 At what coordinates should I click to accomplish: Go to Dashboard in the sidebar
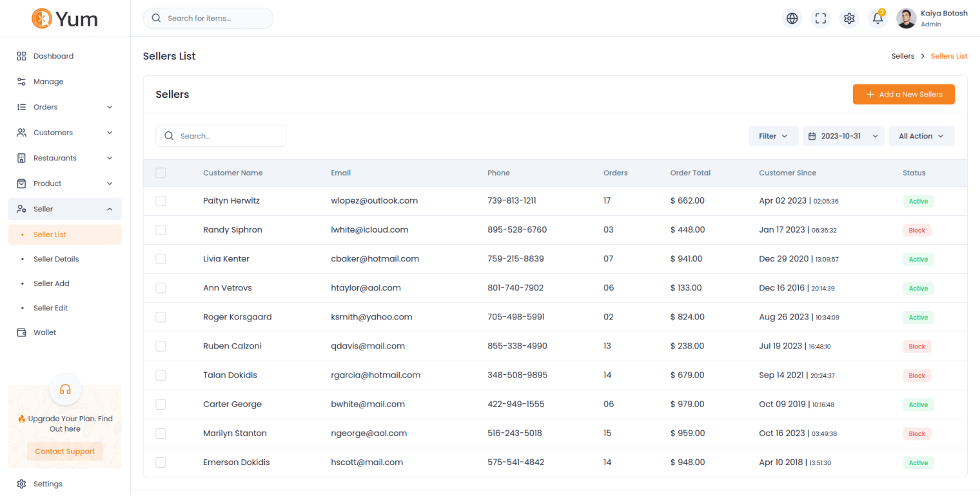pyautogui.click(x=53, y=56)
